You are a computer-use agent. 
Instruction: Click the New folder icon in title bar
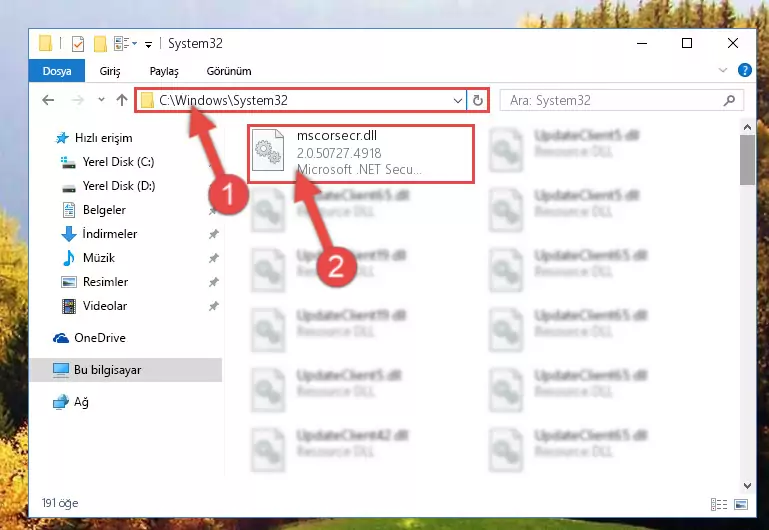pyautogui.click(x=100, y=44)
